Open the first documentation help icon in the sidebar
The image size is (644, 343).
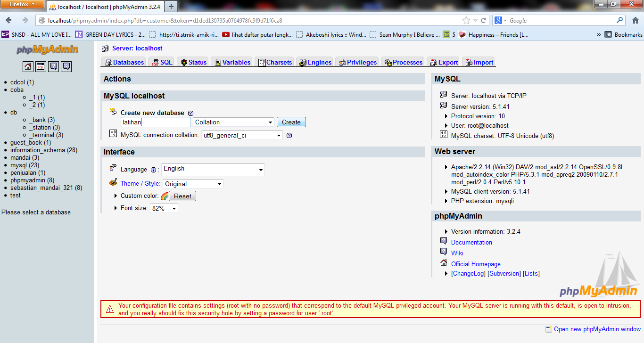click(x=54, y=66)
